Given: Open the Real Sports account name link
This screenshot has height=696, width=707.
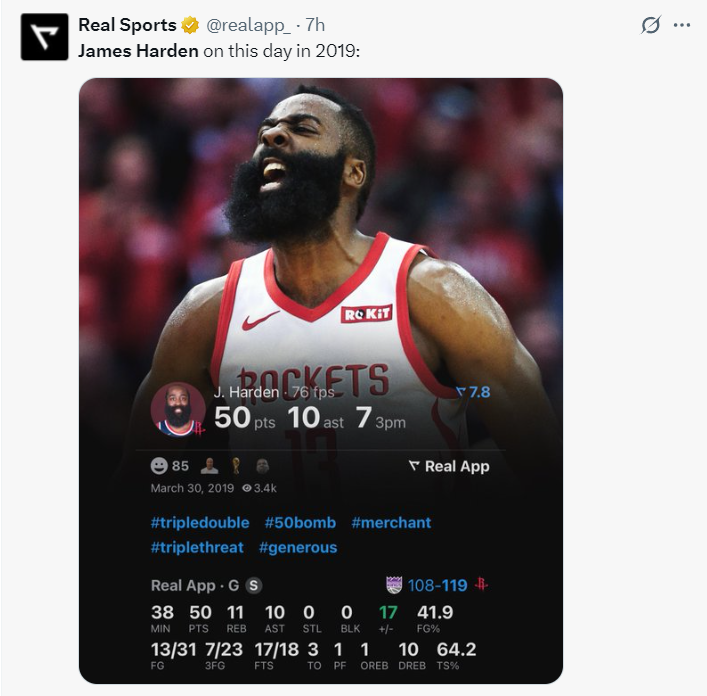Looking at the screenshot, I should [x=127, y=25].
